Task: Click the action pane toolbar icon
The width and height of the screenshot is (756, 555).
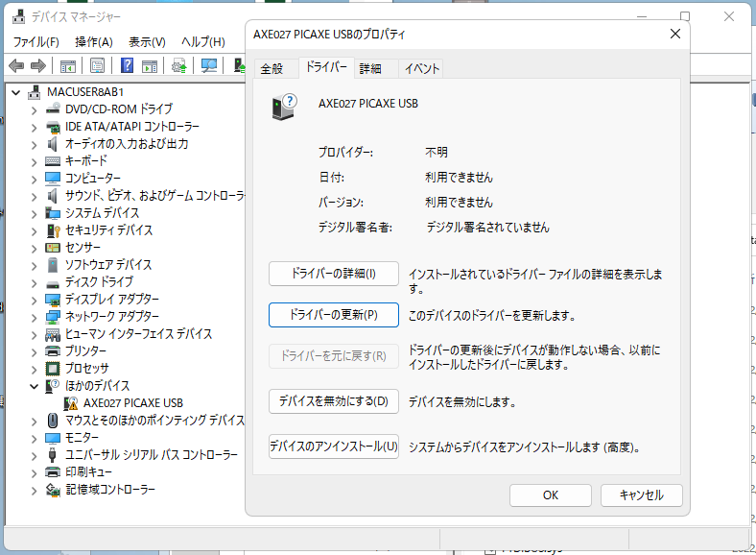Action: click(150, 66)
